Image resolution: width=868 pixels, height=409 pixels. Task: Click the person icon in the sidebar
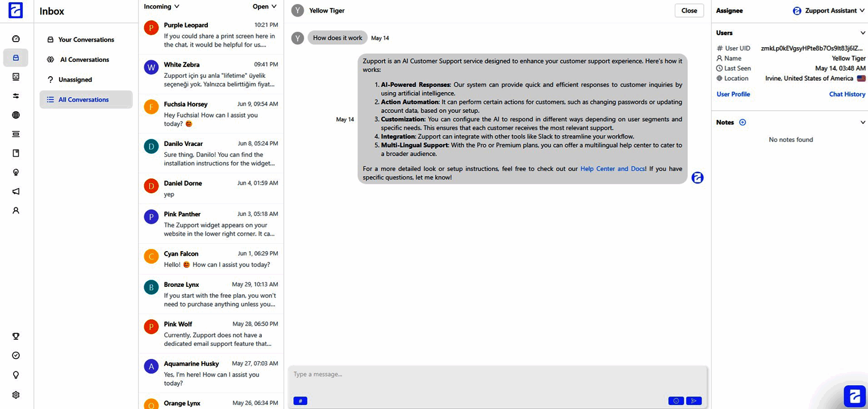[16, 211]
